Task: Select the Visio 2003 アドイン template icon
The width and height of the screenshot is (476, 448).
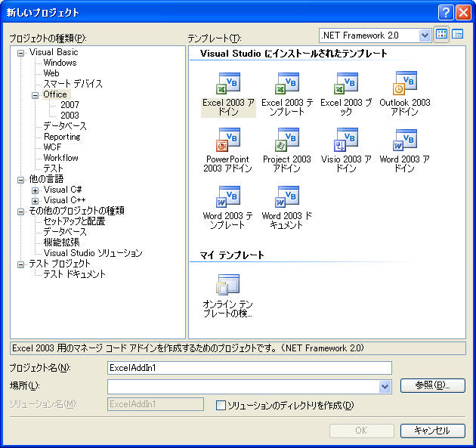Action: click(346, 140)
